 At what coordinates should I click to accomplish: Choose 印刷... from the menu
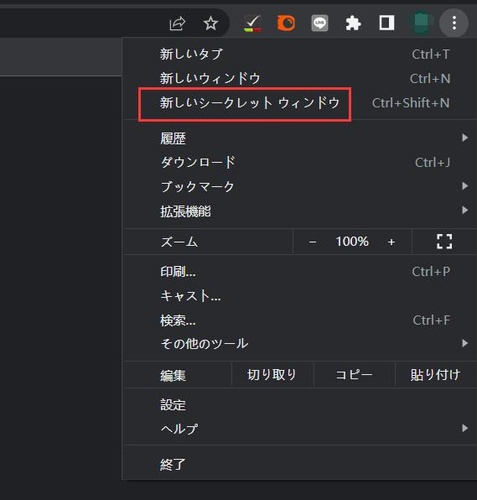(x=300, y=272)
